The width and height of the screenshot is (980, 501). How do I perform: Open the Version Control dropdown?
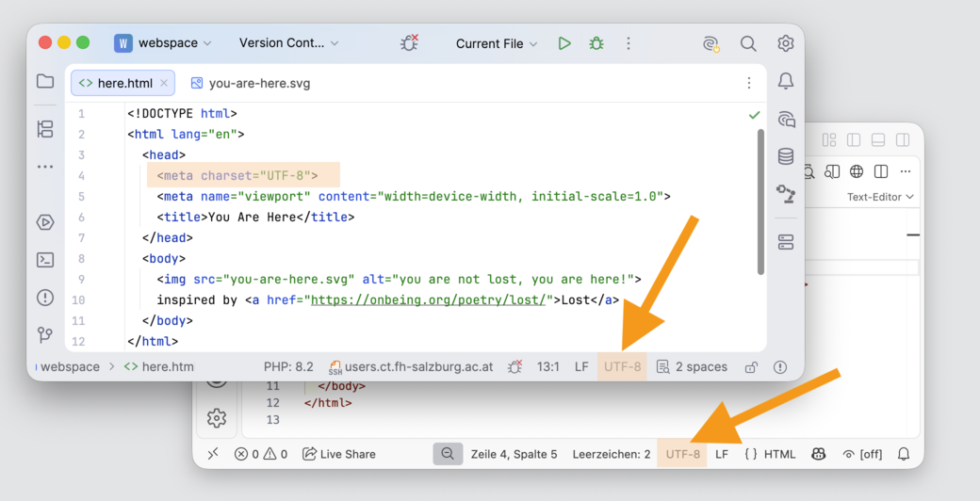coord(288,43)
